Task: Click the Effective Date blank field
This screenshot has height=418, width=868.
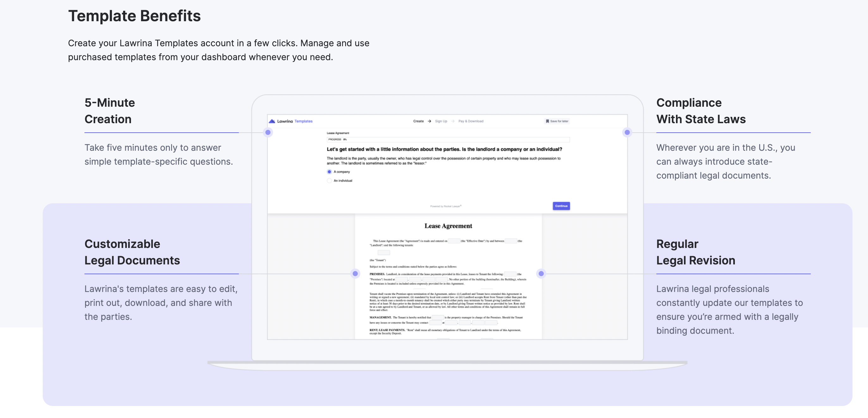Action: [454, 241]
